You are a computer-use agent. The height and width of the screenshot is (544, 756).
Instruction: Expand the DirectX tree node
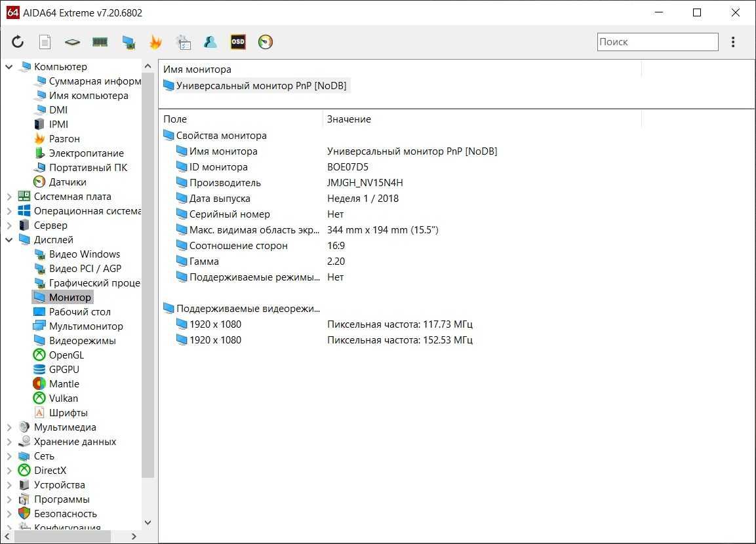pyautogui.click(x=9, y=471)
